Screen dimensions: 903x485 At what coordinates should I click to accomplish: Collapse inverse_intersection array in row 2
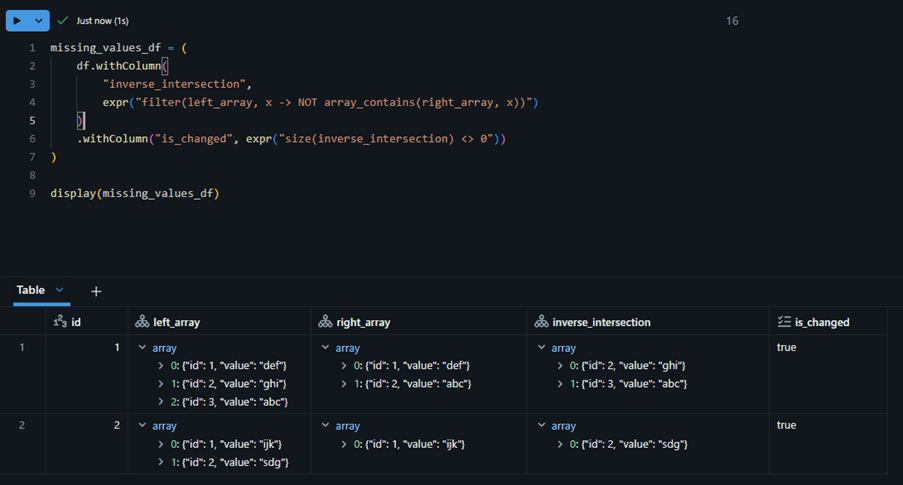[542, 426]
